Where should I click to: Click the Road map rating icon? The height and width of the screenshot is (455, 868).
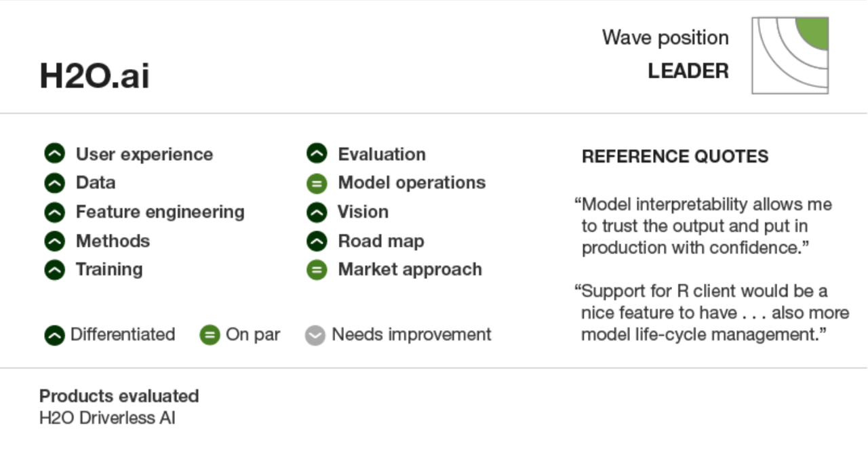[317, 241]
